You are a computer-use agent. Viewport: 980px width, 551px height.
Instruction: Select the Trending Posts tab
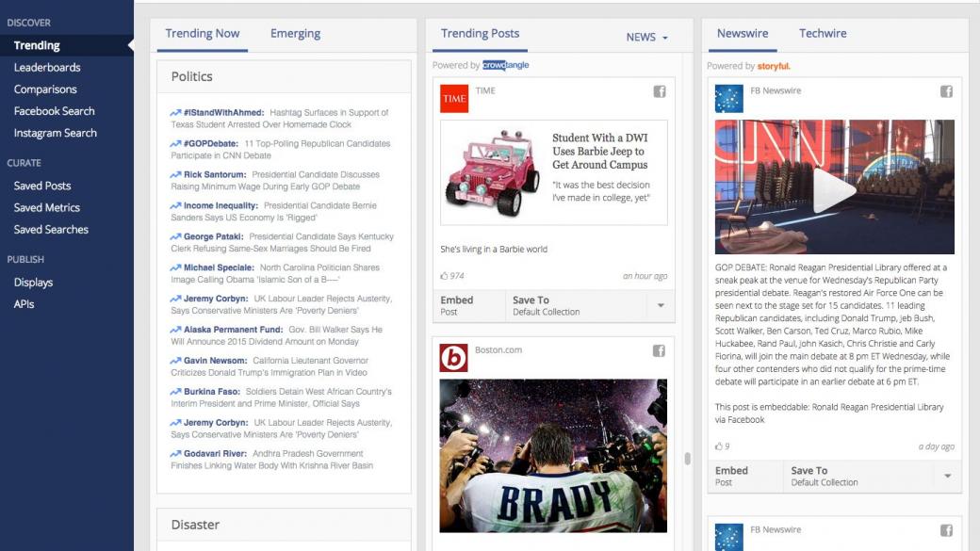coord(480,34)
